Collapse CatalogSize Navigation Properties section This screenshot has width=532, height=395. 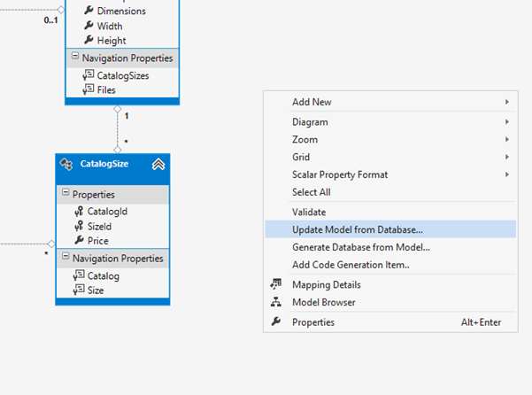click(x=65, y=259)
